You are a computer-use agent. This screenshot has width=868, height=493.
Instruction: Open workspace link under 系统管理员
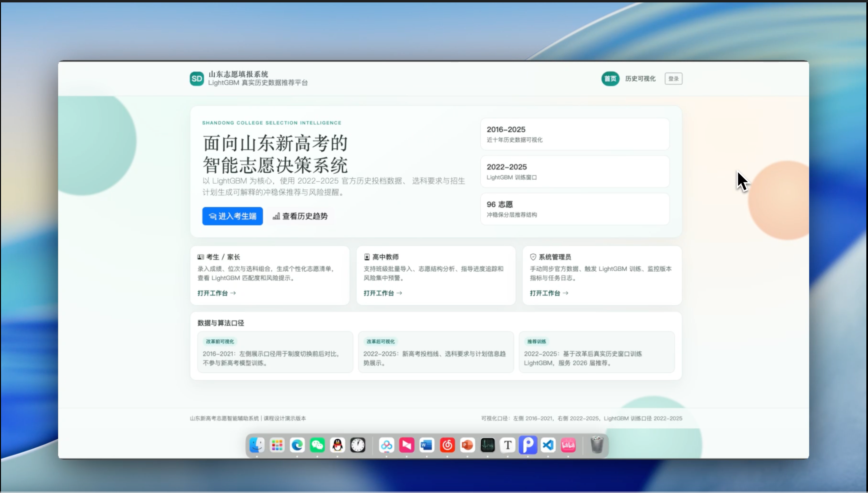(549, 293)
